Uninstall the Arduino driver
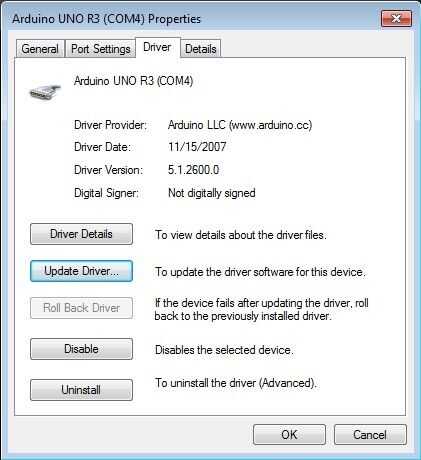The image size is (421, 460). 81,390
